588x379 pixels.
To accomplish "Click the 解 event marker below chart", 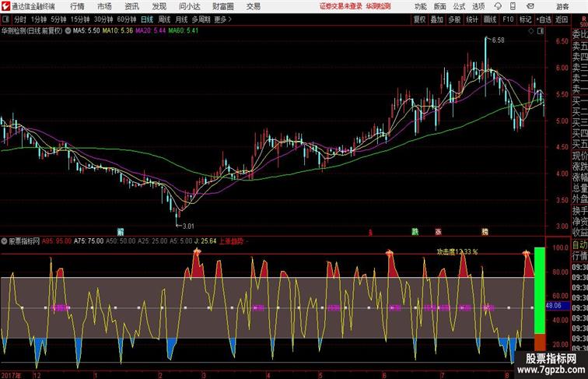I will click(x=121, y=232).
